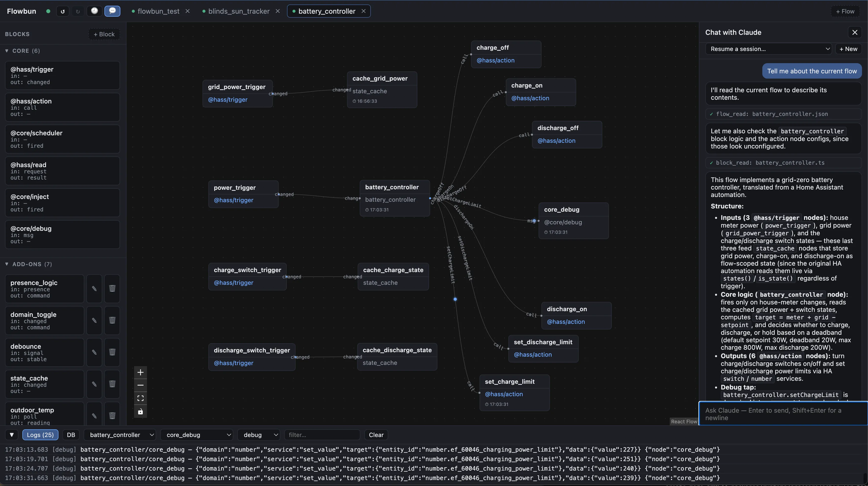Image resolution: width=868 pixels, height=486 pixels.
Task: Zoom out the canvas with minus control
Action: click(x=141, y=385)
